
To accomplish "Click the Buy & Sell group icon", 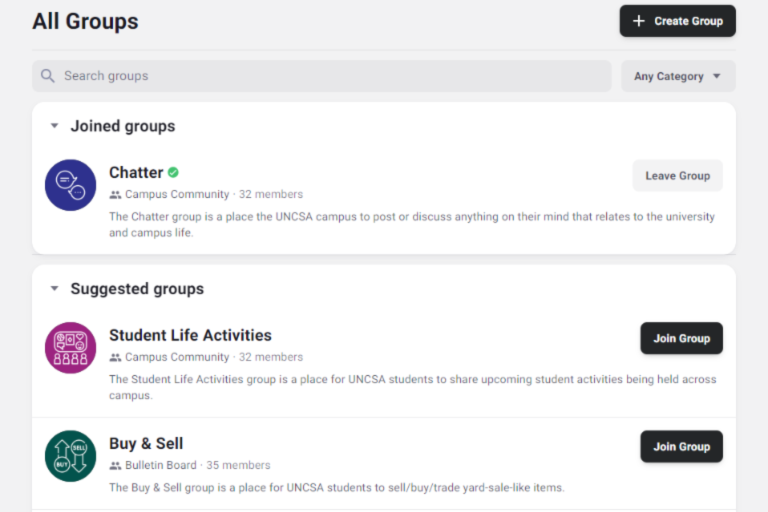I will 70,456.
